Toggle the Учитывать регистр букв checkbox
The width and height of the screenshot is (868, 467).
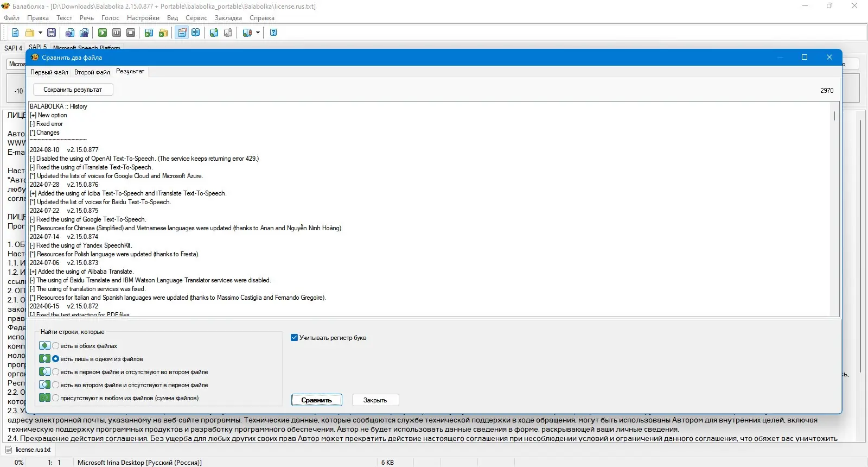[295, 338]
